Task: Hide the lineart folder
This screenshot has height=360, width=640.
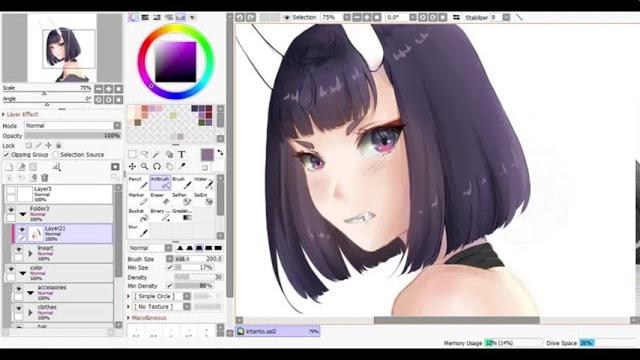Action: point(19,249)
